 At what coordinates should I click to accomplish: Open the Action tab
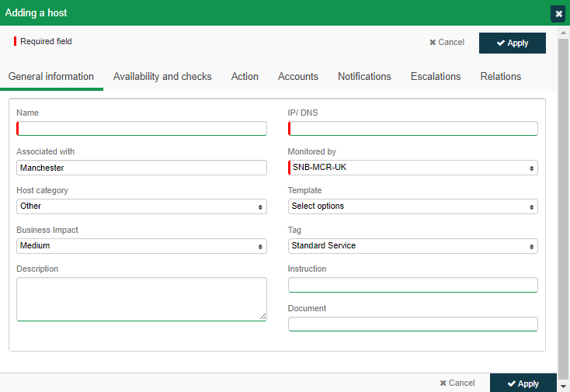click(x=245, y=77)
